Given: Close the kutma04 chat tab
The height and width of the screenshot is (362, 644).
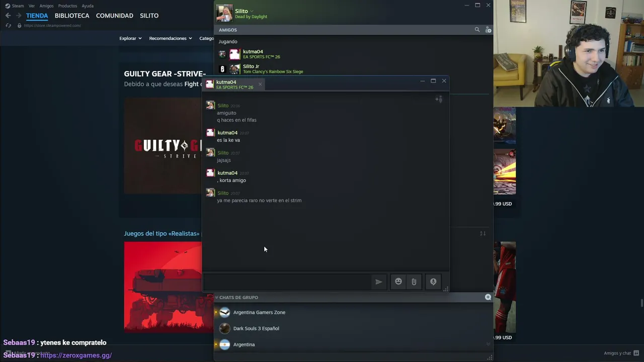Looking at the screenshot, I should tap(260, 84).
